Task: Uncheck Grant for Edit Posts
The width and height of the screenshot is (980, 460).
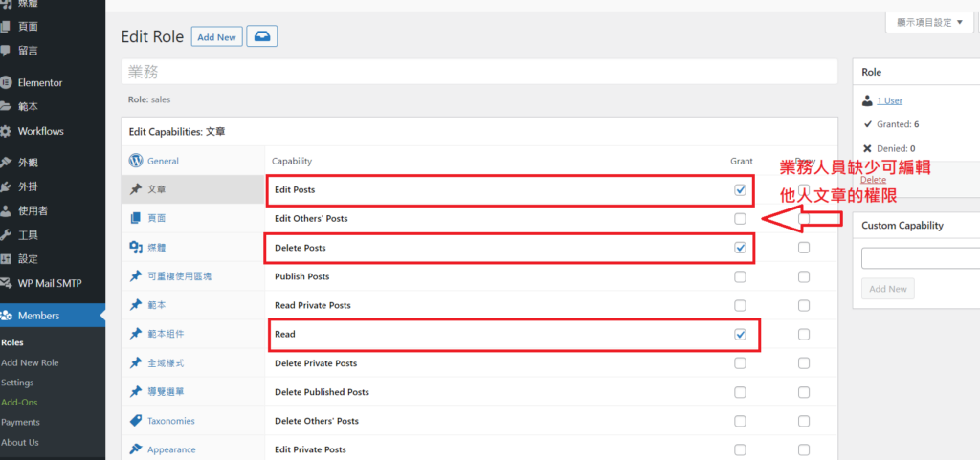Action: click(740, 190)
